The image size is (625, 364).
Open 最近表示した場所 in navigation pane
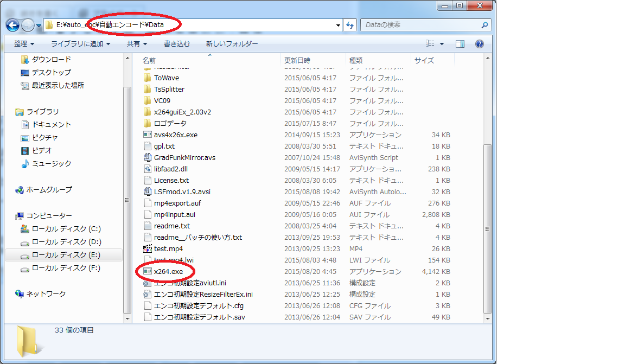click(x=58, y=85)
